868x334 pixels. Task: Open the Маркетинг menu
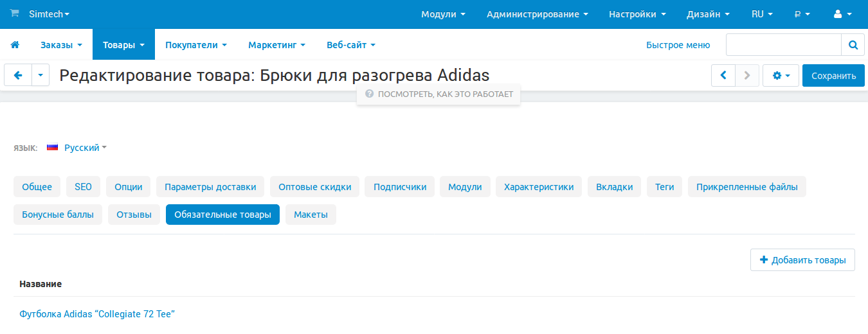point(276,45)
